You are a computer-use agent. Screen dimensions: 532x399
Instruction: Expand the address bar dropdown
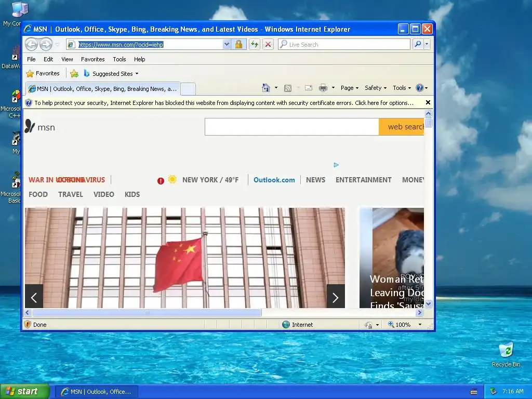pos(227,45)
